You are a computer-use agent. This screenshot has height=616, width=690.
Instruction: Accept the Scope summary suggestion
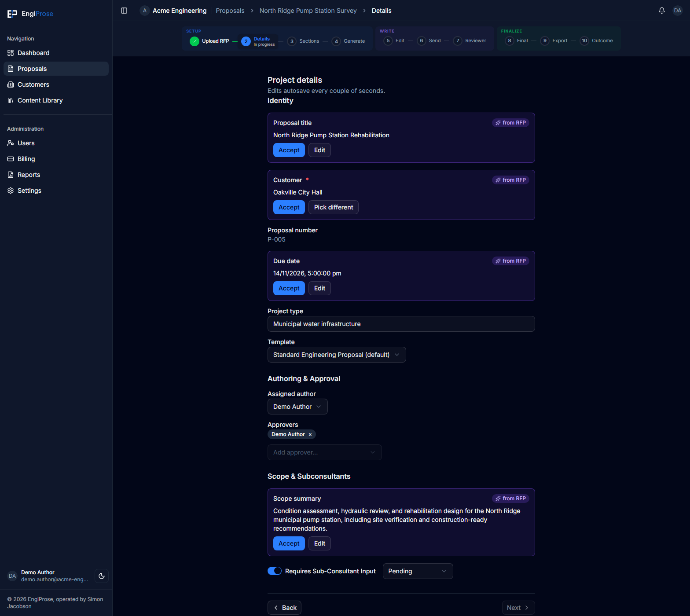pos(289,543)
